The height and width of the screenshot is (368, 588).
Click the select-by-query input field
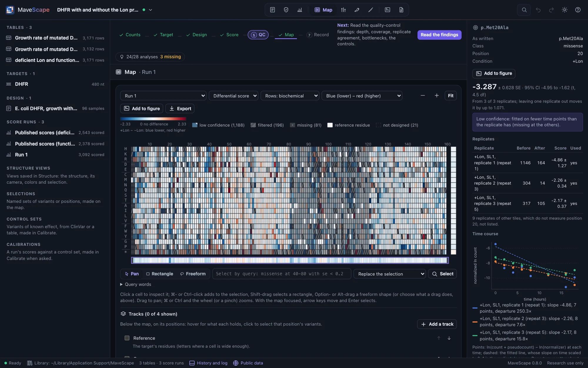282,274
